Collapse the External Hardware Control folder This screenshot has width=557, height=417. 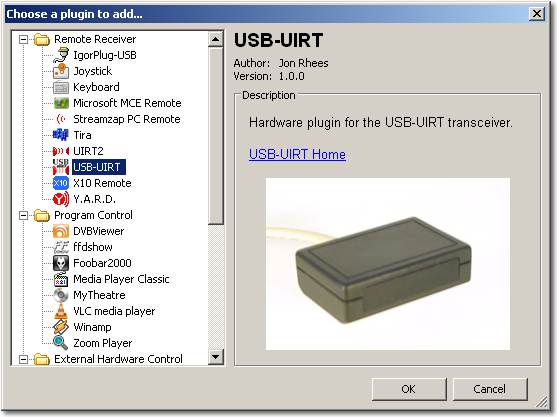(23, 359)
